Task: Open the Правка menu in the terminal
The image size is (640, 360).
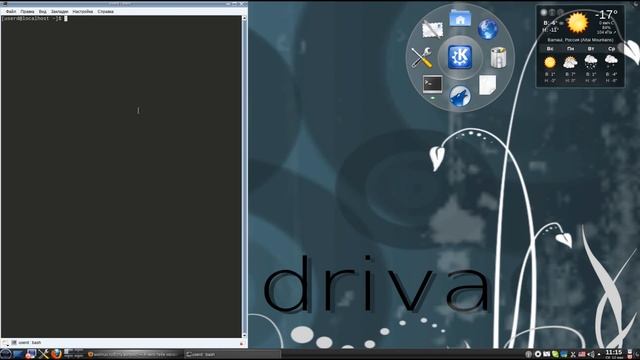Action: [27, 11]
